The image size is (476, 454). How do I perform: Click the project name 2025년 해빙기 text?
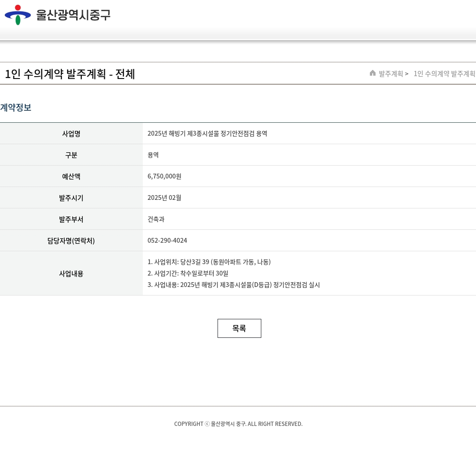(x=207, y=134)
